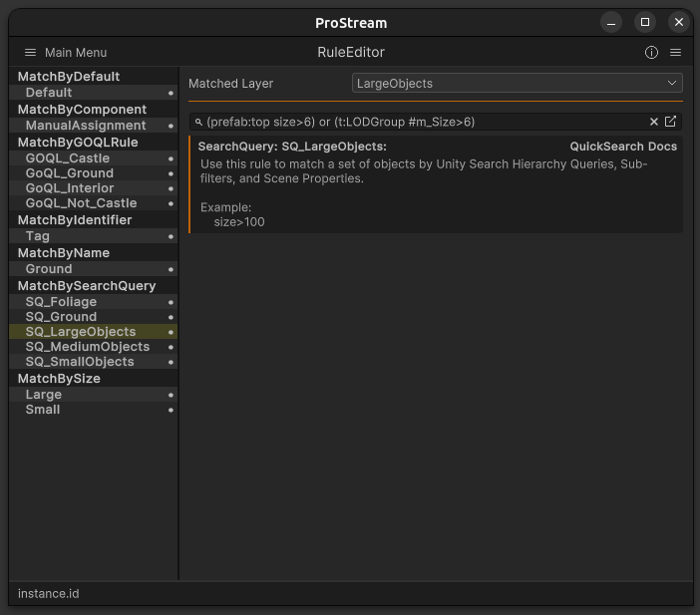
Task: Select the Large size rule
Action: (94, 395)
